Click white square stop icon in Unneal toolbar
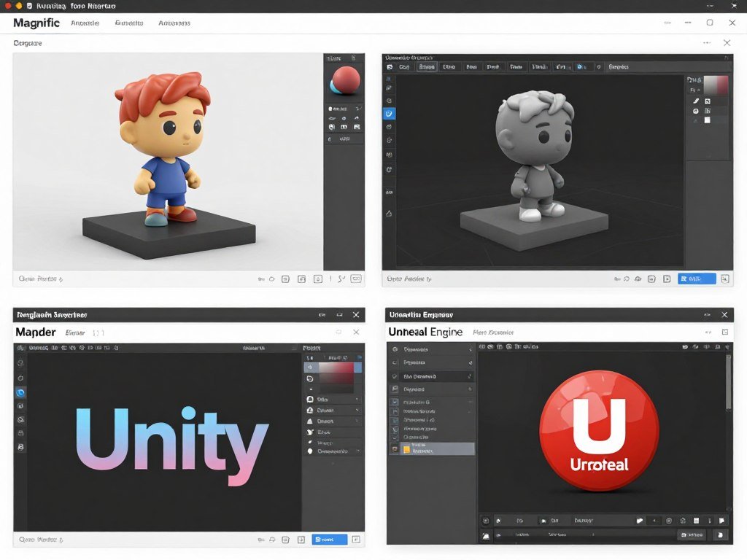 696,521
